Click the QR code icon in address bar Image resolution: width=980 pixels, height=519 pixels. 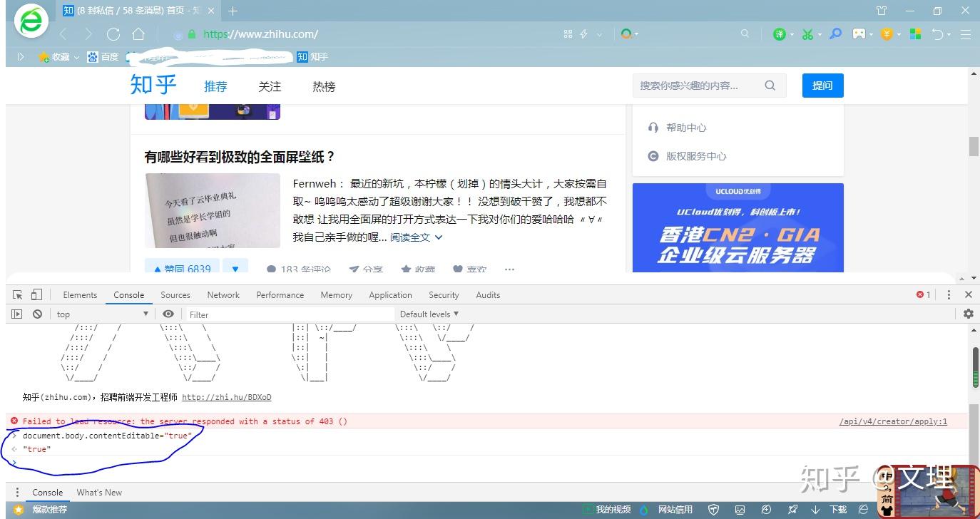coord(568,34)
